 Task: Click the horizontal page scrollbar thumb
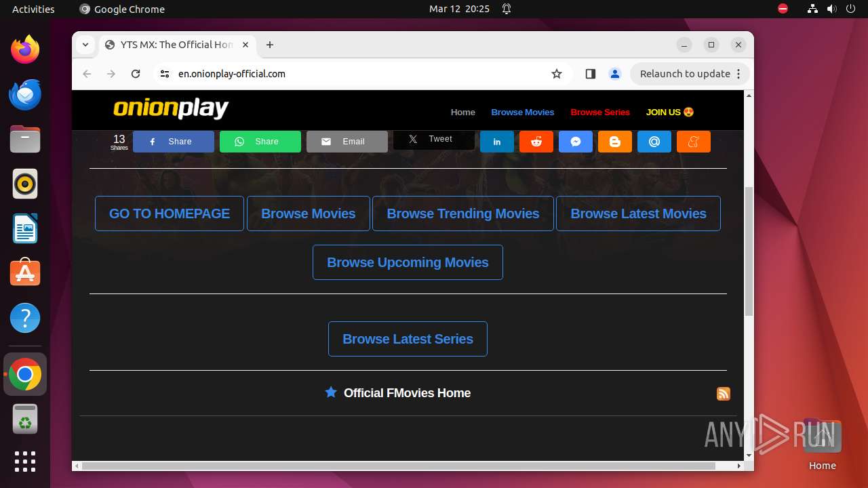(399, 466)
